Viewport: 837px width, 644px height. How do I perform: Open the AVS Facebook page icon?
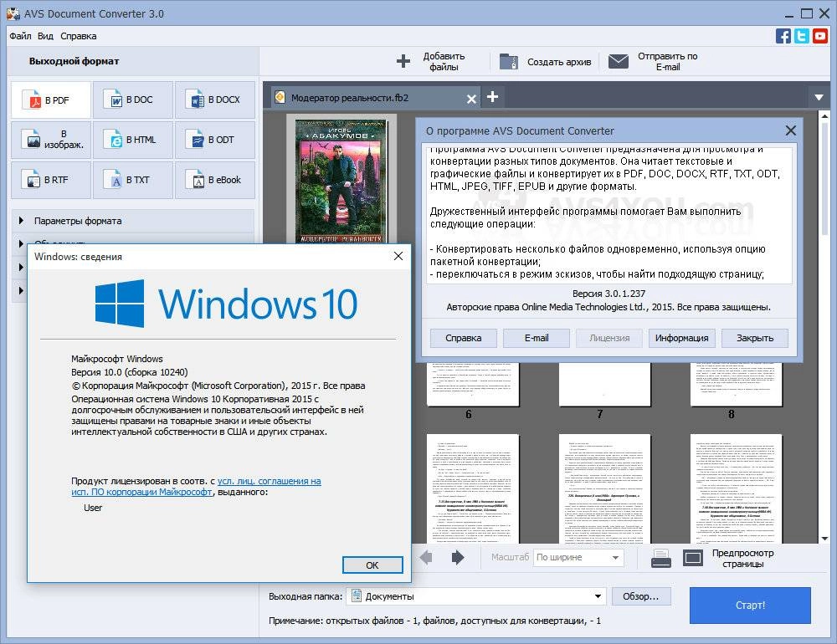[783, 36]
